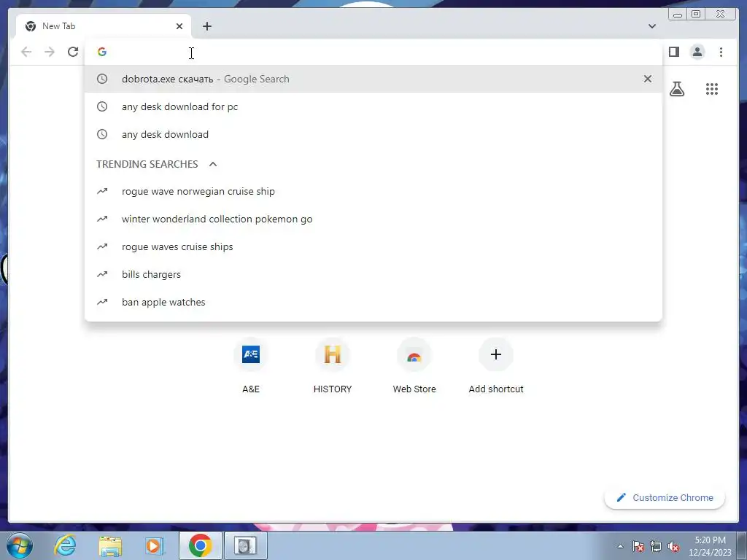The width and height of the screenshot is (747, 560).
Task: Click the Add shortcut plus tile
Action: [496, 367]
